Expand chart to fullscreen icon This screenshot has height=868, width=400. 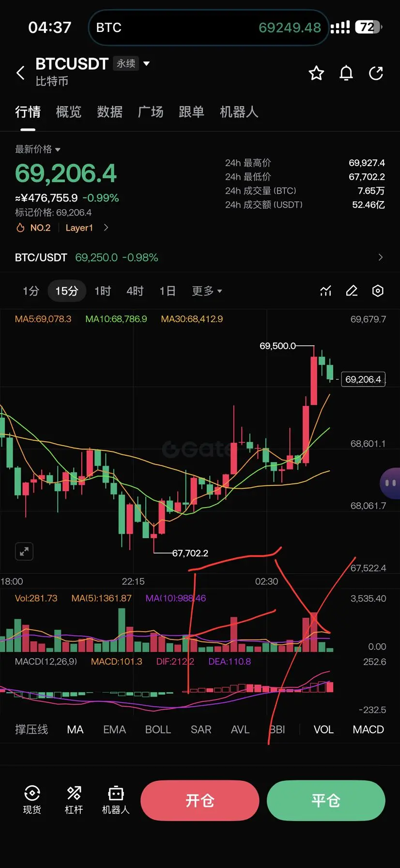pos(24,551)
